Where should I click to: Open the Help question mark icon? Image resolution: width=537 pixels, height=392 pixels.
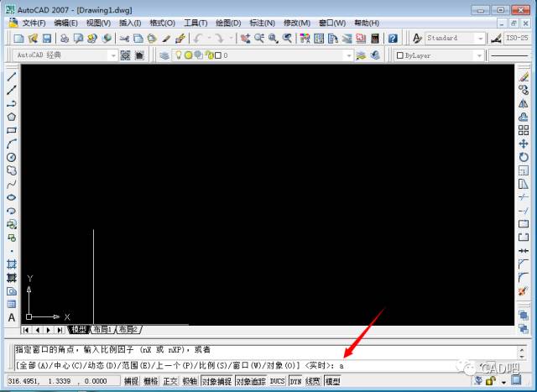393,39
